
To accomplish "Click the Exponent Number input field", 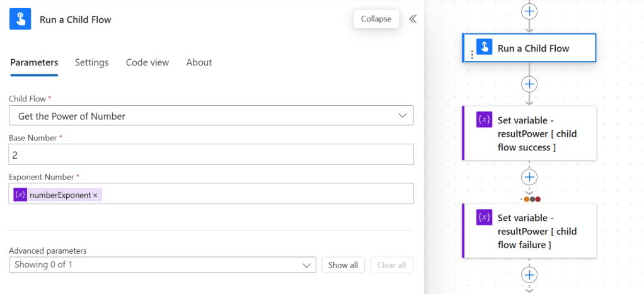I will coord(211,194).
